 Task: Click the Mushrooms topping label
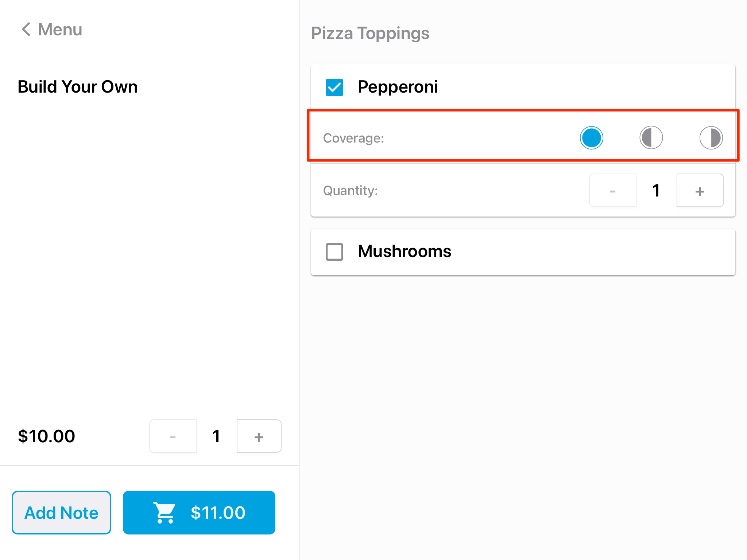tap(405, 252)
